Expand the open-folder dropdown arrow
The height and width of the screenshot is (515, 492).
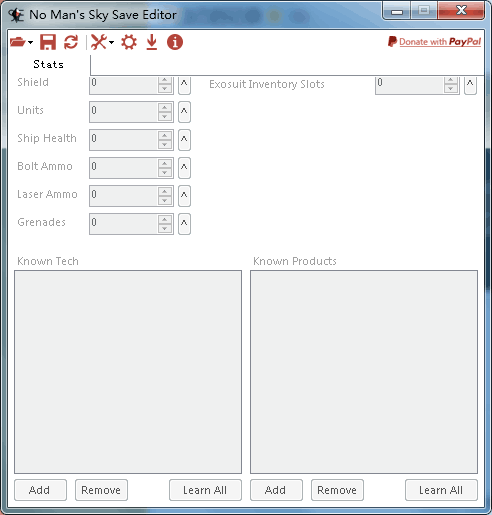pyautogui.click(x=30, y=42)
